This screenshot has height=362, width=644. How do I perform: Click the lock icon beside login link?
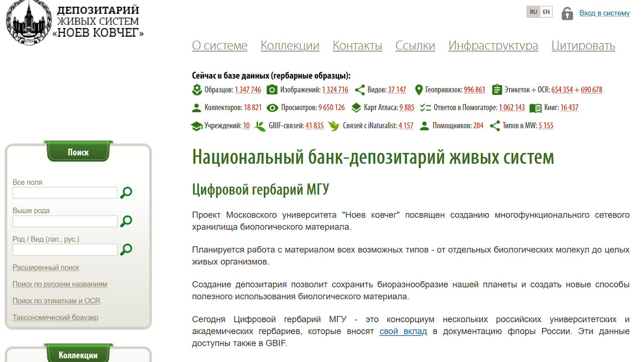tap(567, 13)
